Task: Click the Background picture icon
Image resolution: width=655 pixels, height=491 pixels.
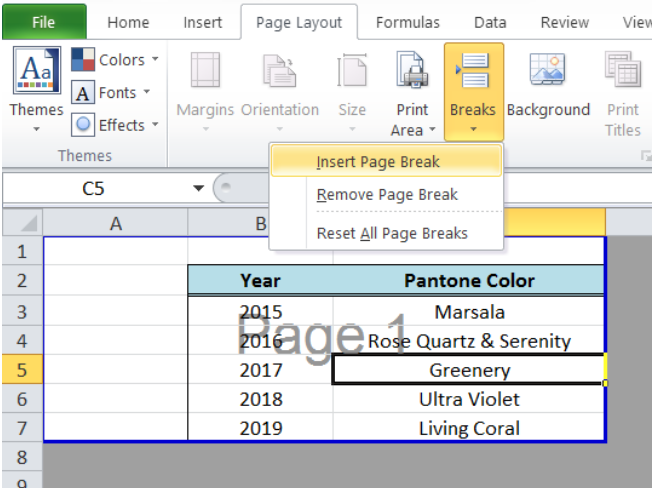Action: tap(548, 69)
